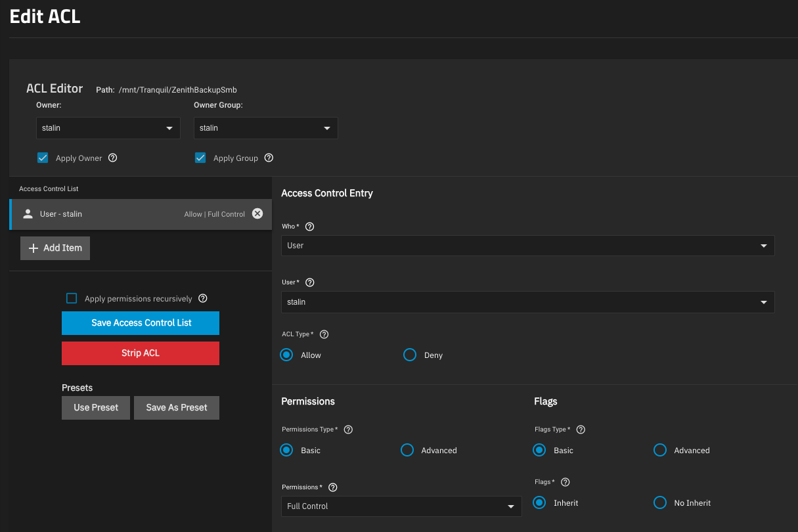Open the Full Control permissions dropdown
Screen dimensions: 798x532
(401, 506)
